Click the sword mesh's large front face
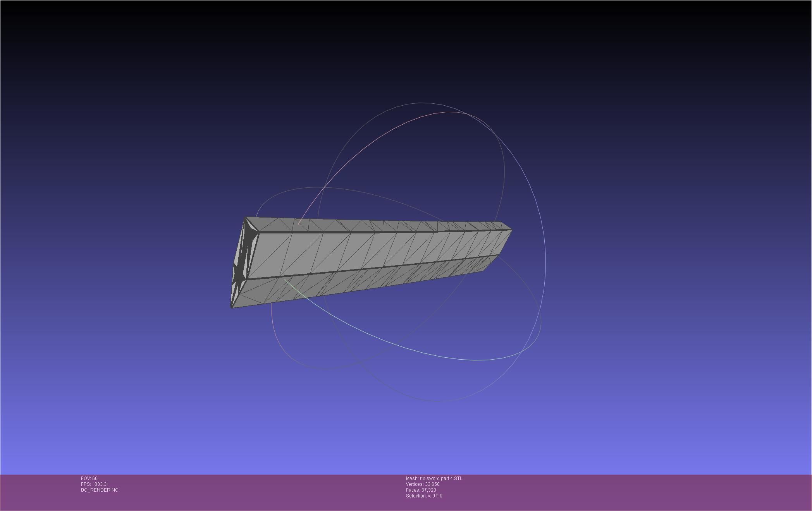This screenshot has width=812, height=511. click(x=368, y=250)
